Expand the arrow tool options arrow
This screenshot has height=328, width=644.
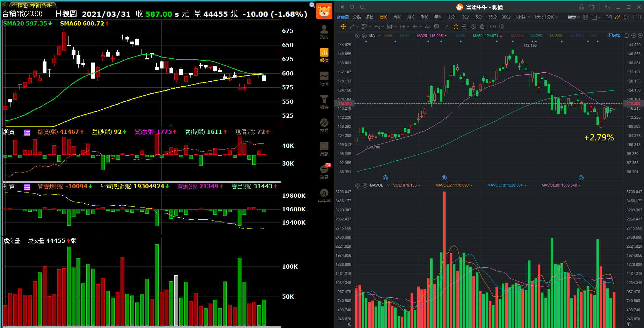point(421,27)
